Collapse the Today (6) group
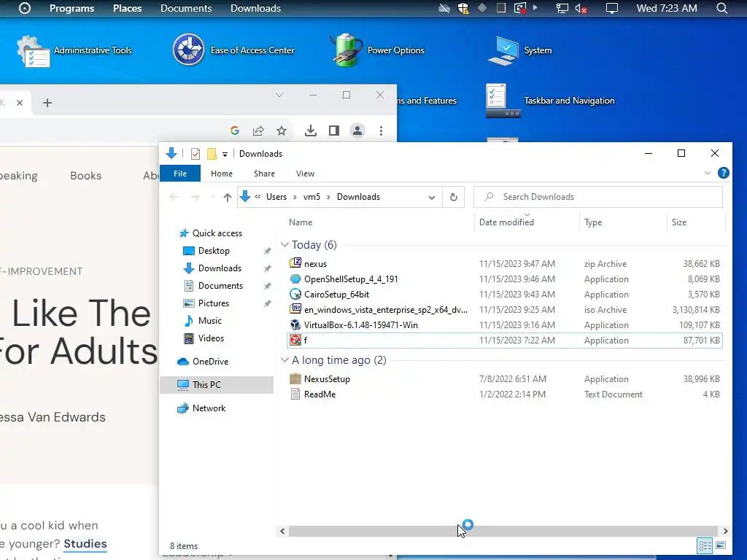 pyautogui.click(x=285, y=245)
